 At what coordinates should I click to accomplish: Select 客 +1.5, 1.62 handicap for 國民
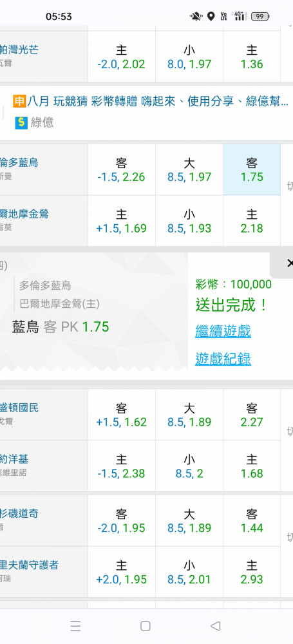(121, 415)
